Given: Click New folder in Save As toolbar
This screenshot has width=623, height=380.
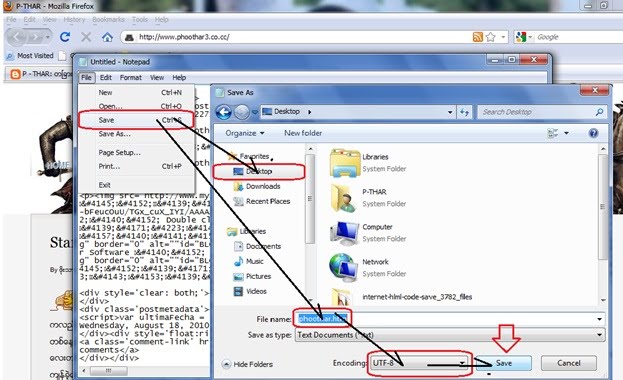Looking at the screenshot, I should coord(303,133).
